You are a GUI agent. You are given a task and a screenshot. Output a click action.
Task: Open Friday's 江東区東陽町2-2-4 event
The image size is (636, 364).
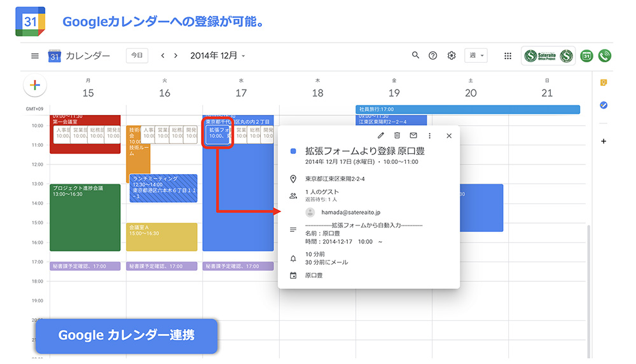point(391,119)
